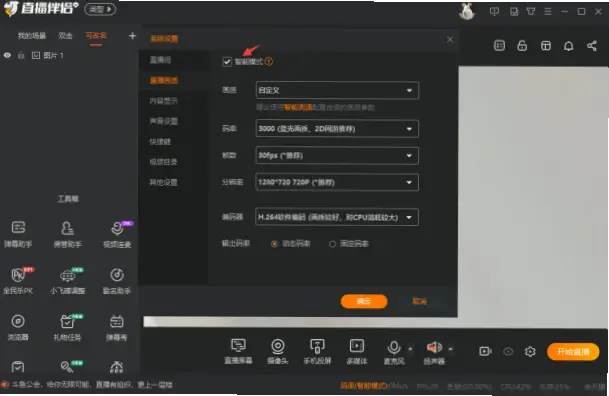Click the record video icon
This screenshot has height=396, width=609.
485,351
